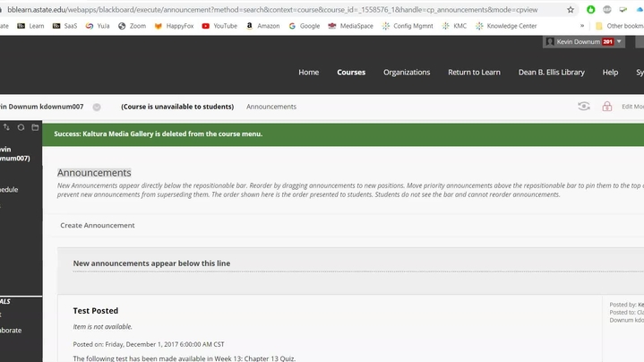Image resolution: width=644 pixels, height=362 pixels.
Task: Refresh the course menu with circular icon
Action: pos(21,127)
